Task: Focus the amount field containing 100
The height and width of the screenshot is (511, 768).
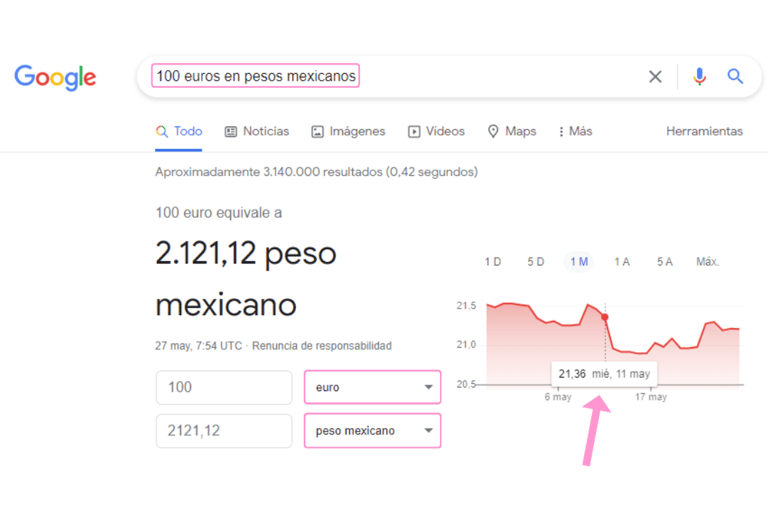Action: coord(224,387)
